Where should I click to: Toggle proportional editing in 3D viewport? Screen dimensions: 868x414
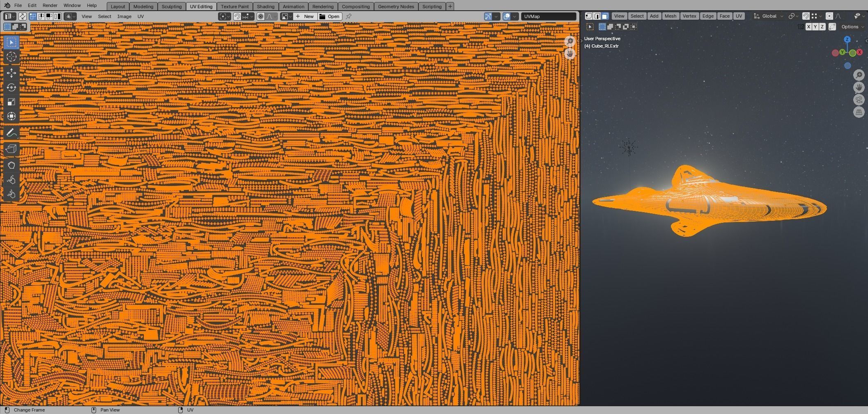tap(829, 16)
